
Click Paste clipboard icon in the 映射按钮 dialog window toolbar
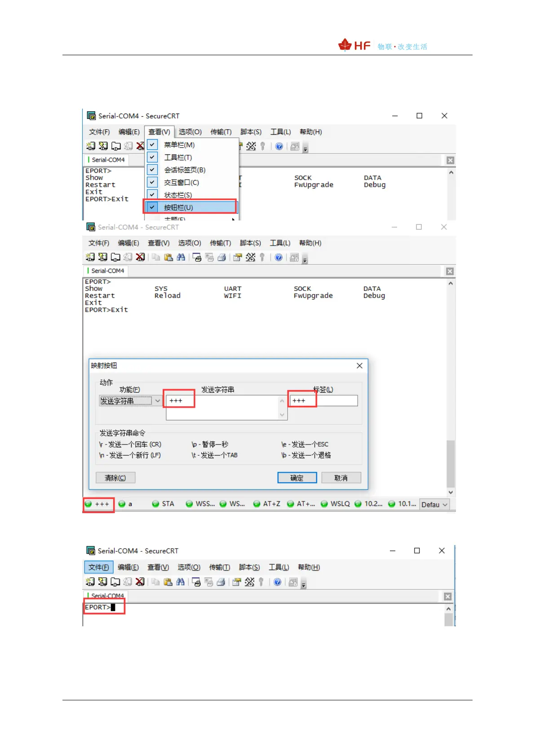[x=168, y=257]
